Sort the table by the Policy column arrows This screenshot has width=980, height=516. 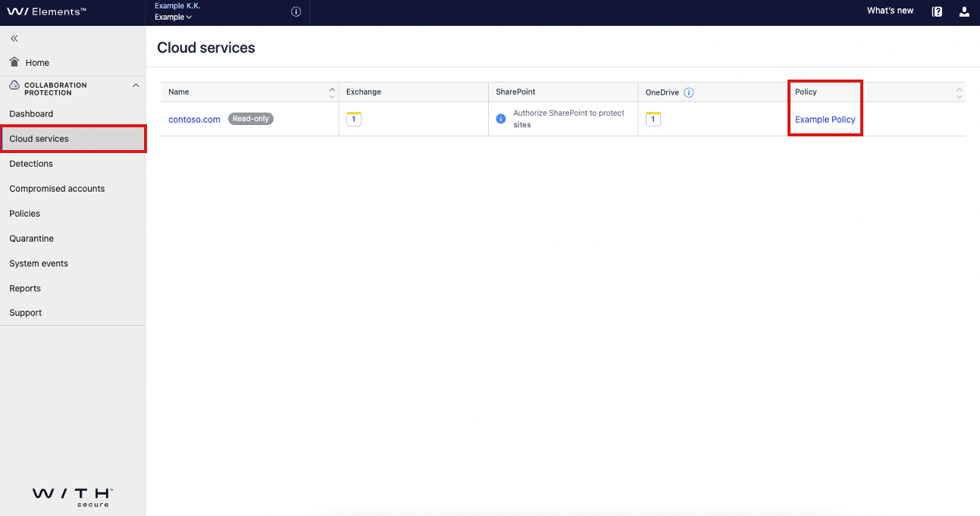click(960, 92)
